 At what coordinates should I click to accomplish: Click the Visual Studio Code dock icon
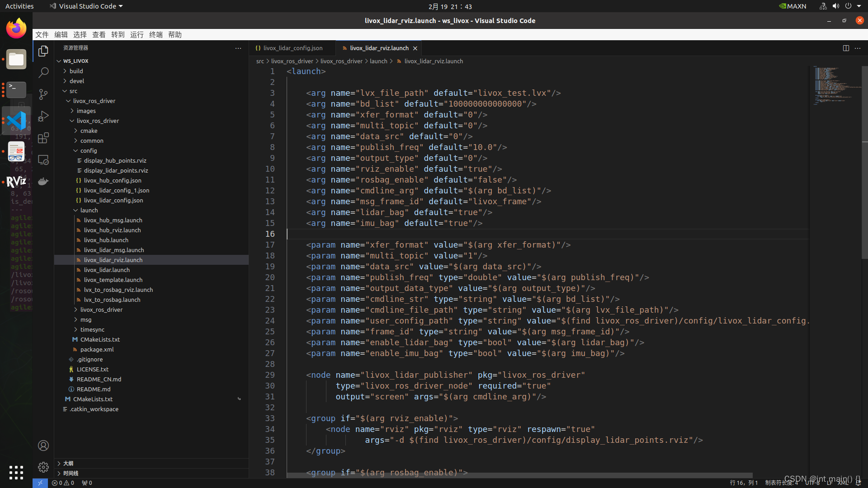pos(16,121)
